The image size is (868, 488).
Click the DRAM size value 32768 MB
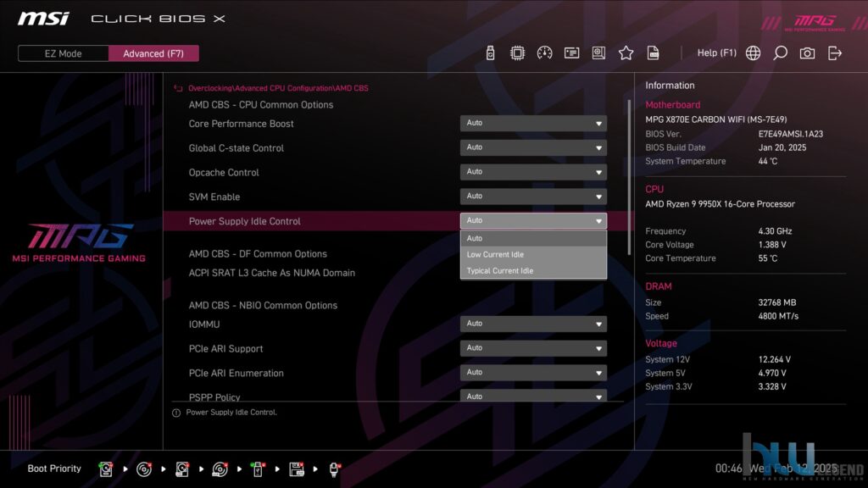click(x=777, y=302)
